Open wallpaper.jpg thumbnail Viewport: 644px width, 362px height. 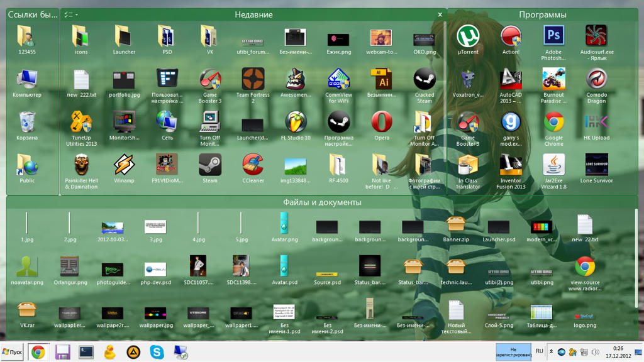click(156, 317)
